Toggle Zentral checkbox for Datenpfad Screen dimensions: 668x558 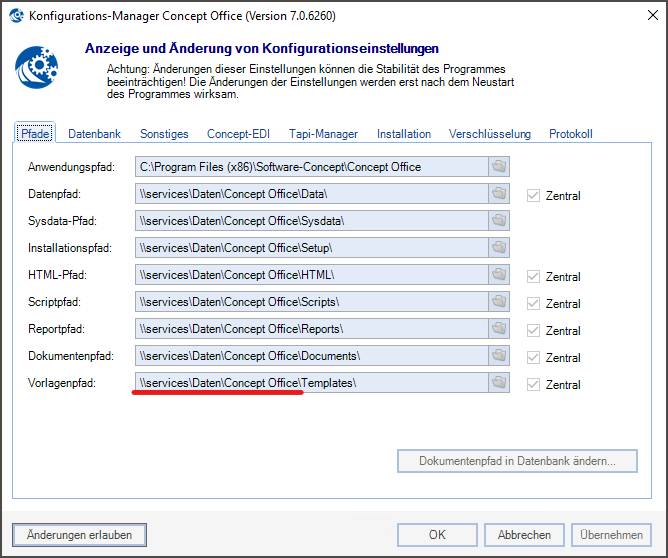click(533, 196)
